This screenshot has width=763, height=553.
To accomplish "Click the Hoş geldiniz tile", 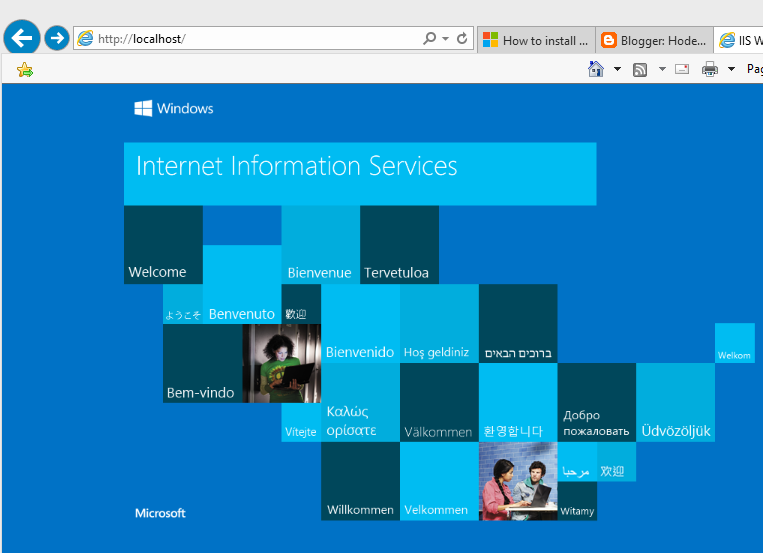I will click(x=439, y=324).
